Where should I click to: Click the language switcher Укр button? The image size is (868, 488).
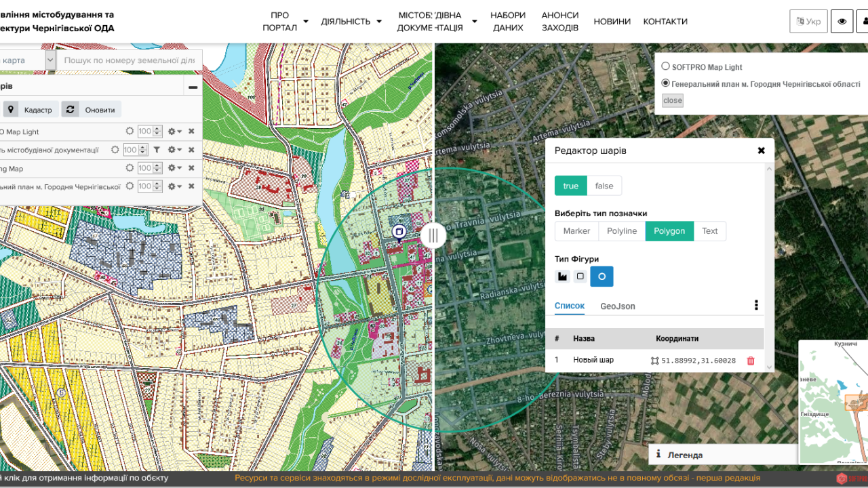tap(808, 21)
